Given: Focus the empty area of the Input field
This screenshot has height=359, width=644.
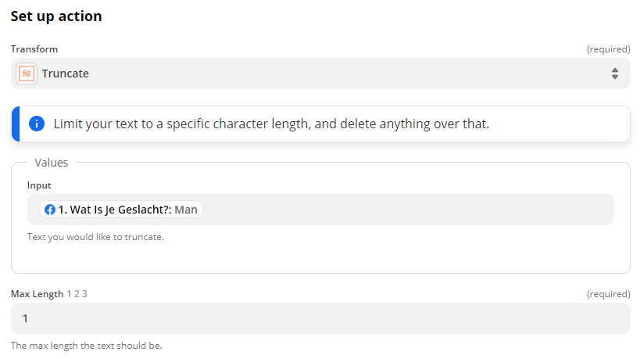Looking at the screenshot, I should pos(406,210).
